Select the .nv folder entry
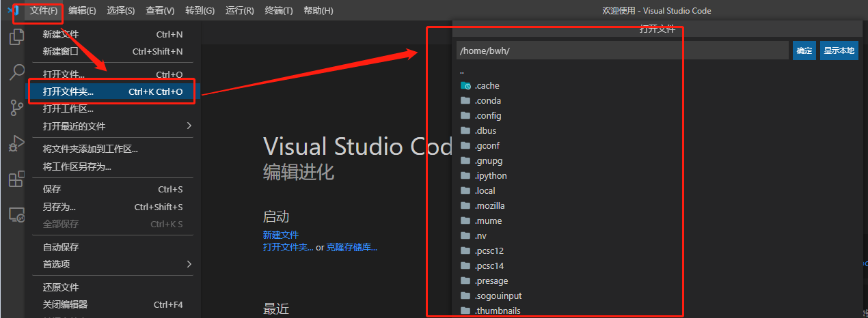This screenshot has height=318, width=868. [x=659, y=236]
